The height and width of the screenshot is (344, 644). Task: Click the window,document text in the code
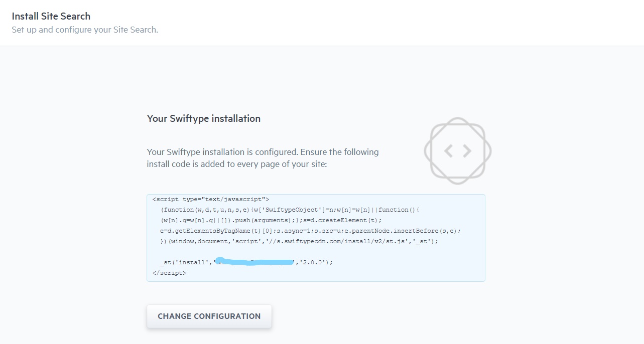198,241
